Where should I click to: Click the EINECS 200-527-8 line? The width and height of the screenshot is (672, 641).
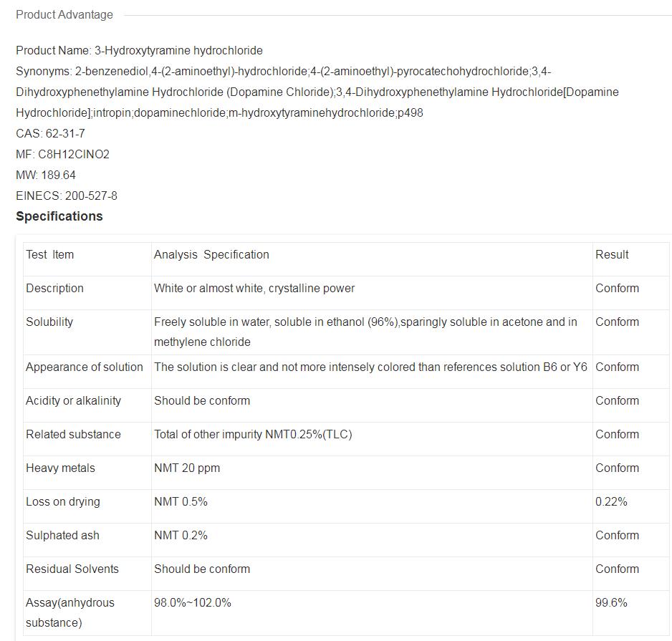coord(67,196)
